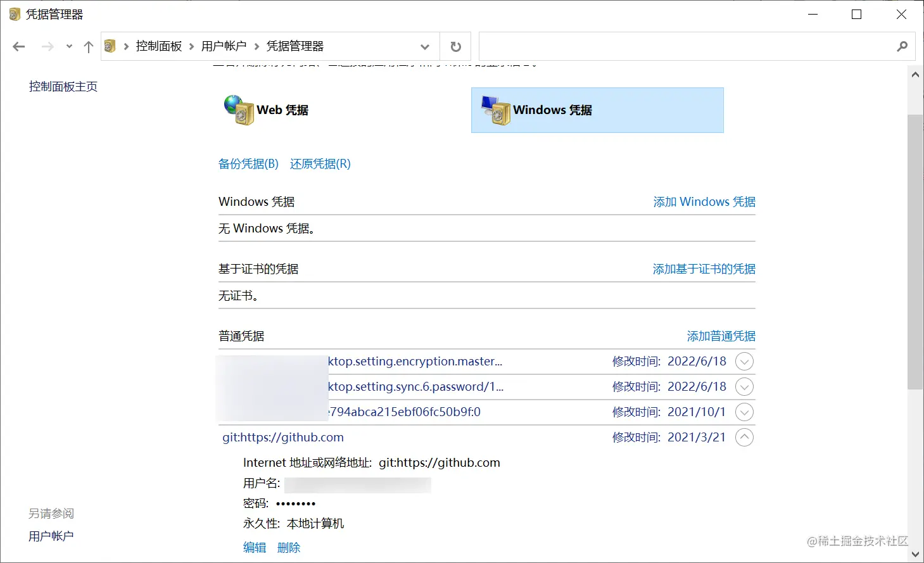The height and width of the screenshot is (563, 924).
Task: Click the scrollbar up arrow
Action: pyautogui.click(x=915, y=74)
